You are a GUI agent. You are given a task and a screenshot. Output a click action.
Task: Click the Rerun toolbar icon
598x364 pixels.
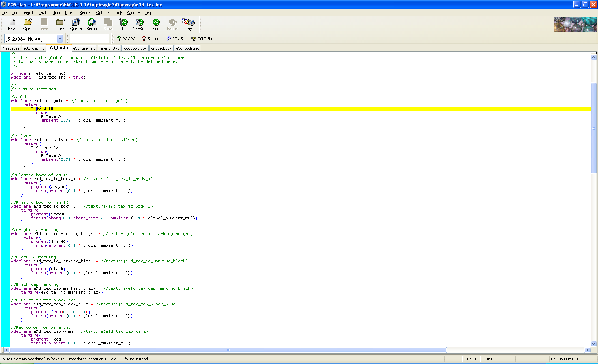click(x=92, y=25)
